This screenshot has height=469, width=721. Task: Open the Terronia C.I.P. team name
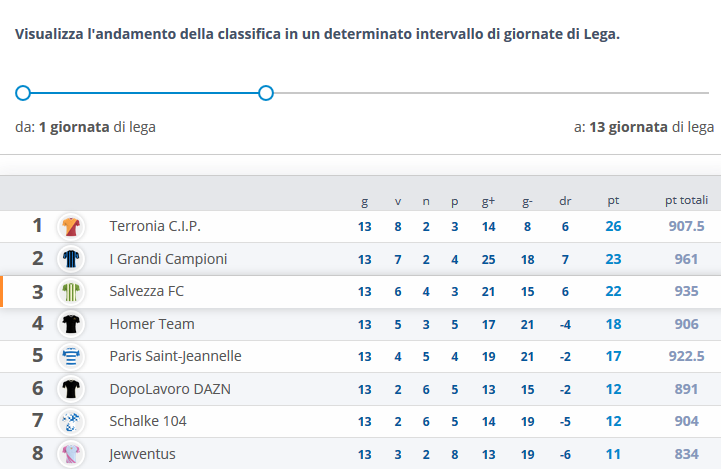coord(155,226)
